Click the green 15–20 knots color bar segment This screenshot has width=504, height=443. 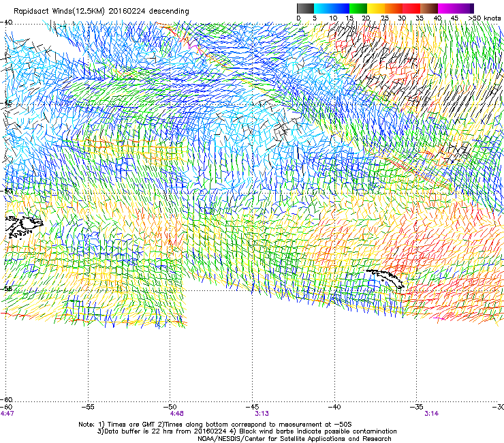pos(358,8)
